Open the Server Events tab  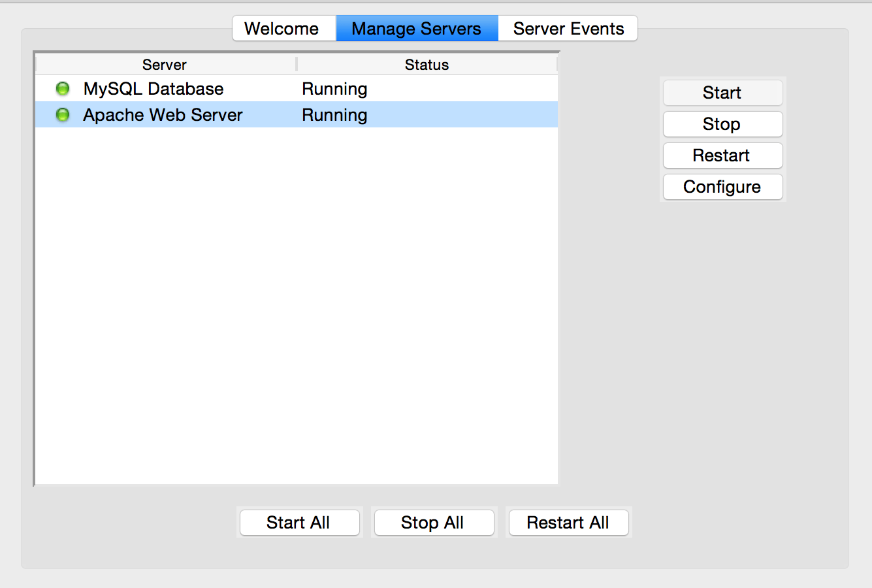pos(568,29)
